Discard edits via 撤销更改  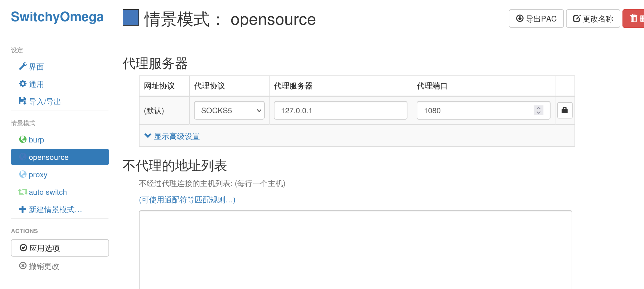(x=44, y=266)
